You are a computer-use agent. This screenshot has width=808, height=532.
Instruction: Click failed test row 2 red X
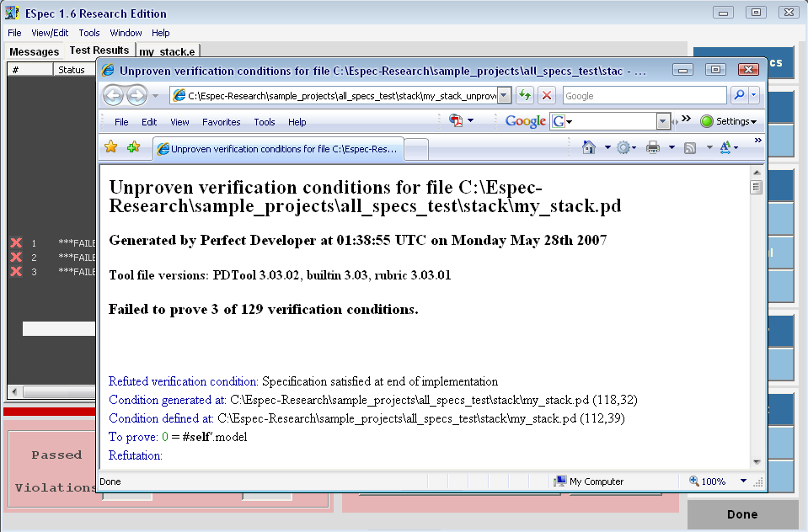(16, 257)
